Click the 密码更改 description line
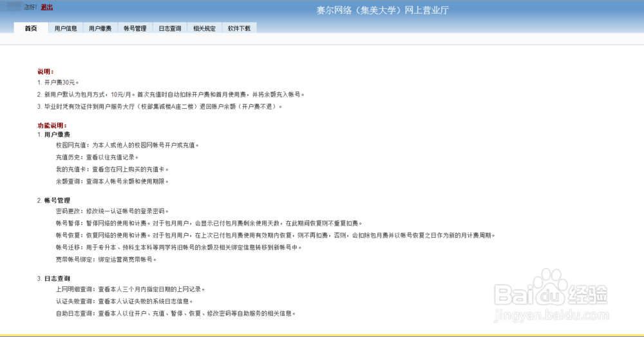The image size is (644, 337). [x=112, y=211]
